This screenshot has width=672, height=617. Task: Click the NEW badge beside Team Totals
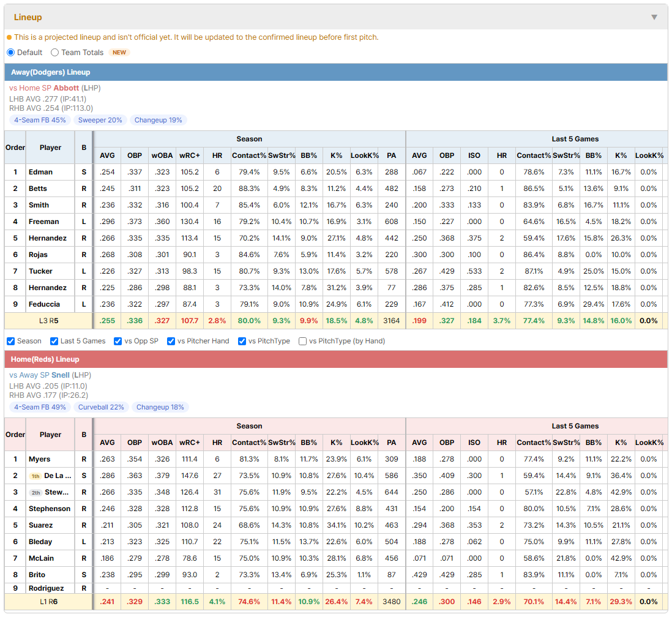tap(119, 52)
